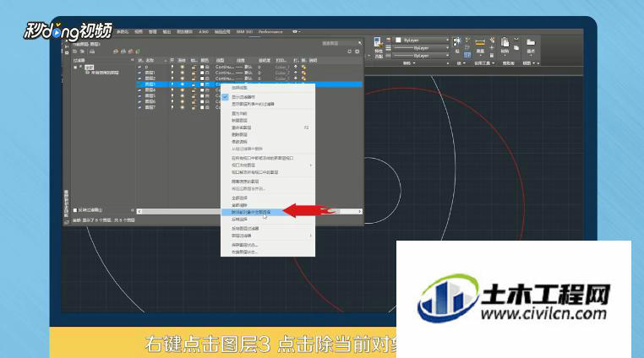Screen dimensions: 644x358
Task: Toggle On bulb for 图层7
Action: [172, 107]
